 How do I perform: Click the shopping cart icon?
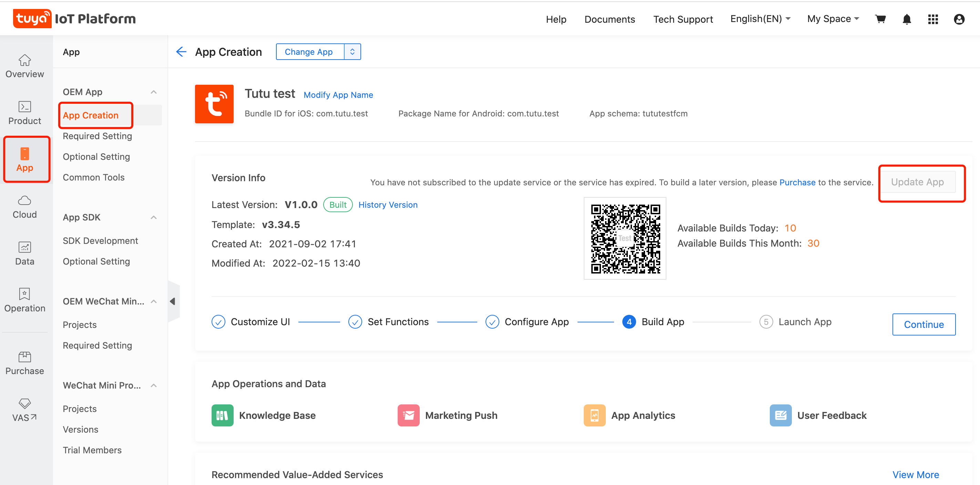pos(880,19)
